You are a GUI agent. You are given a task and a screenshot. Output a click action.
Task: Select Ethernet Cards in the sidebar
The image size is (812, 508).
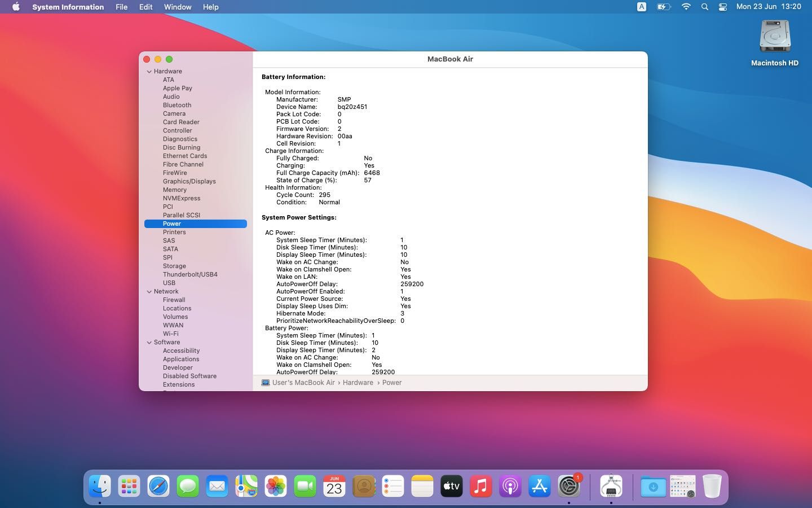185,156
